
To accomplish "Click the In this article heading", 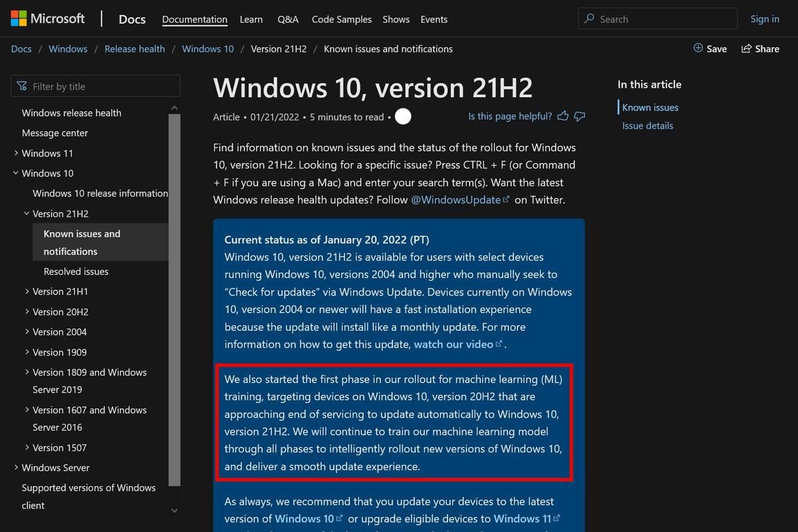I will click(650, 84).
